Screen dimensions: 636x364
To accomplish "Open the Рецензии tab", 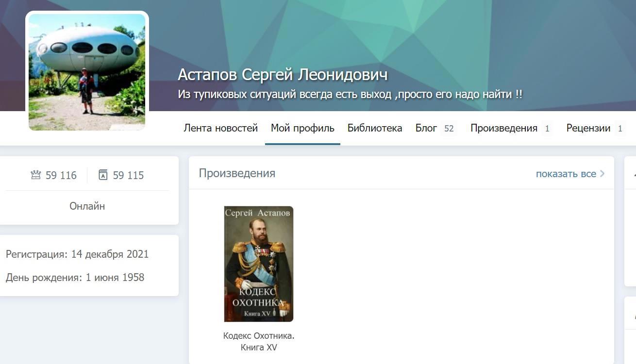I will coord(588,128).
